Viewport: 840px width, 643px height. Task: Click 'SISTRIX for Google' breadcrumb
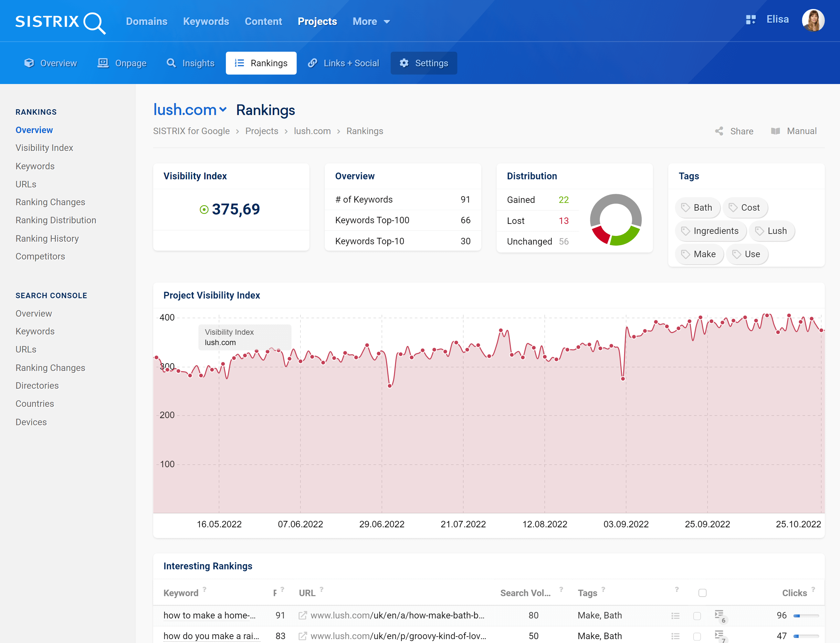(191, 131)
